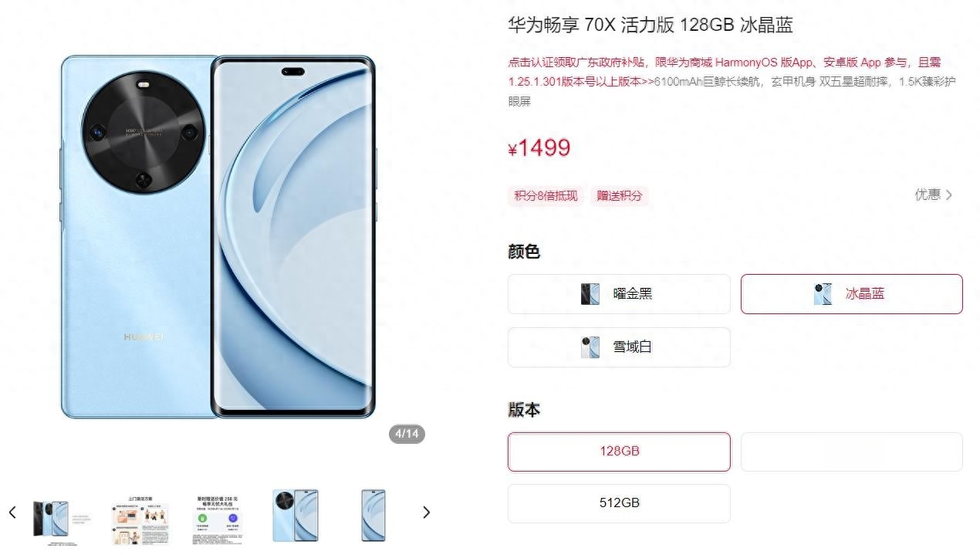Screen dimensions: 980x555
Task: Open the blue back-and-front phone thumbnail
Action: pos(296,515)
